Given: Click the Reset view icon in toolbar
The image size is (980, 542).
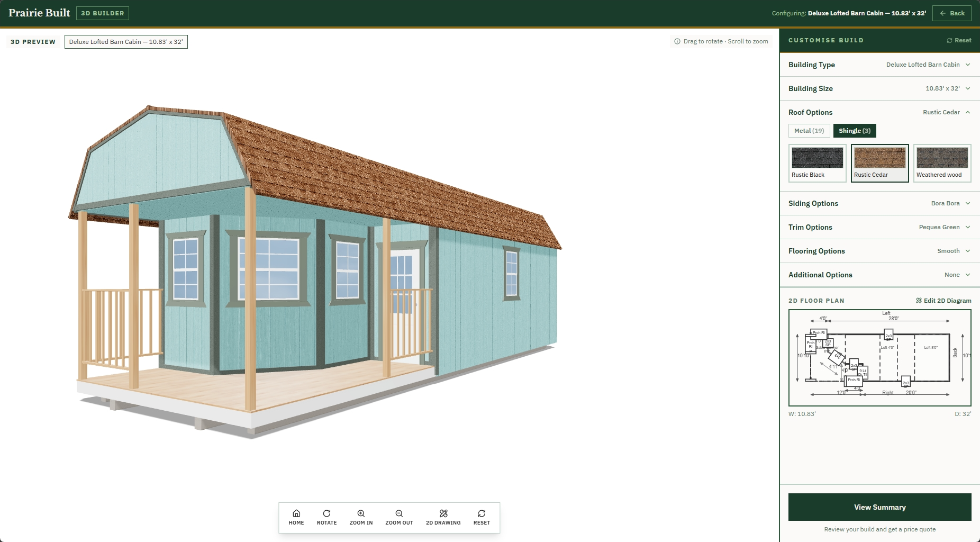Looking at the screenshot, I should tap(482, 513).
